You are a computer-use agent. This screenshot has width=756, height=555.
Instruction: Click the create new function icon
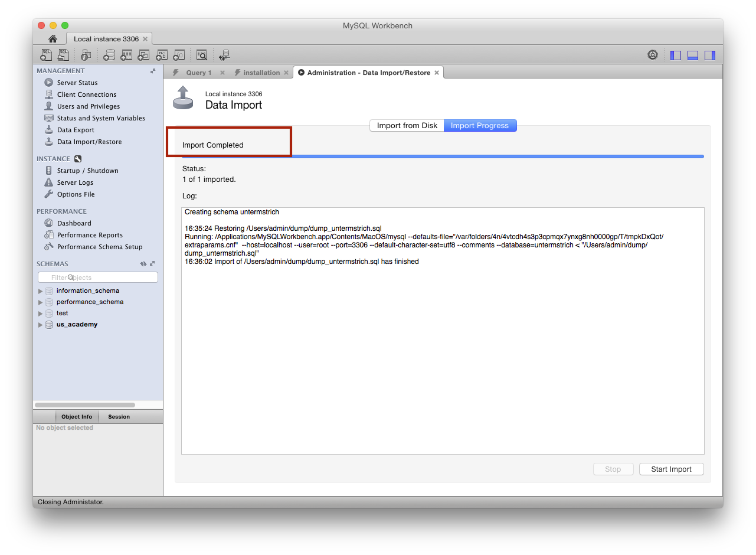[x=179, y=55]
